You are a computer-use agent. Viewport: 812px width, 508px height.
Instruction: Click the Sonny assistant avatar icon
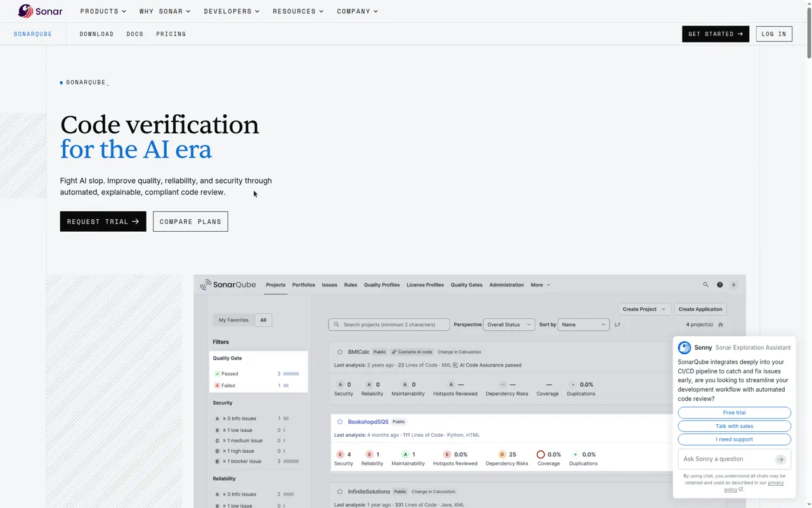point(684,347)
